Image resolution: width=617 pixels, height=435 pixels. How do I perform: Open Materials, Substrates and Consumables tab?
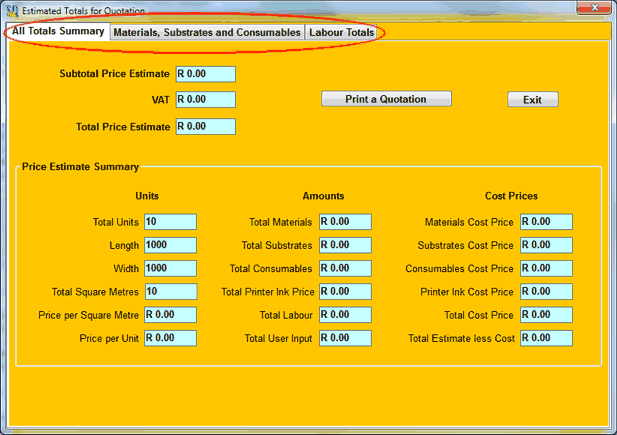[x=207, y=33]
